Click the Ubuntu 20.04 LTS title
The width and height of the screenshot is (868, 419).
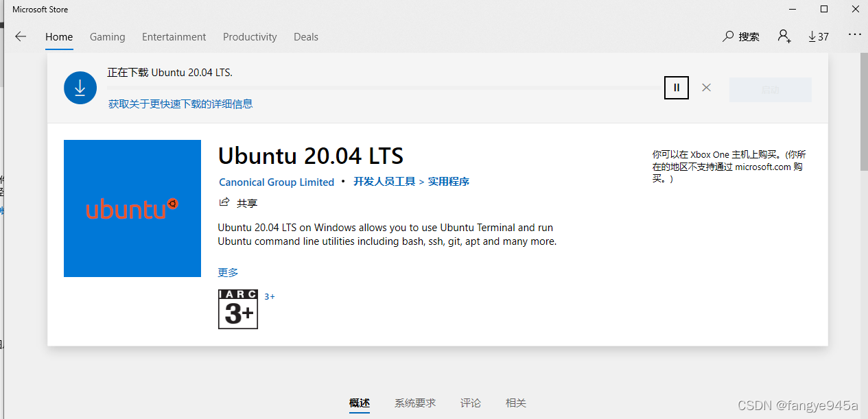click(311, 156)
